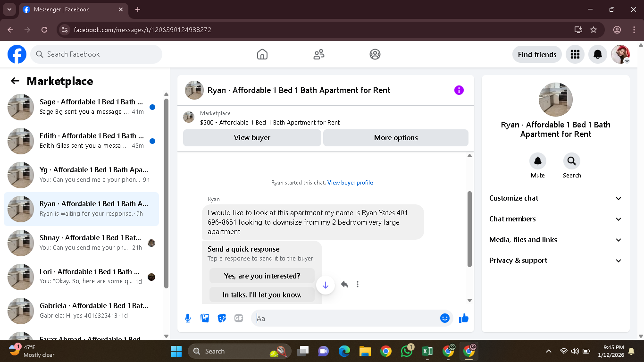
Task: Select Ryan's conversation in the list
Action: (81, 209)
